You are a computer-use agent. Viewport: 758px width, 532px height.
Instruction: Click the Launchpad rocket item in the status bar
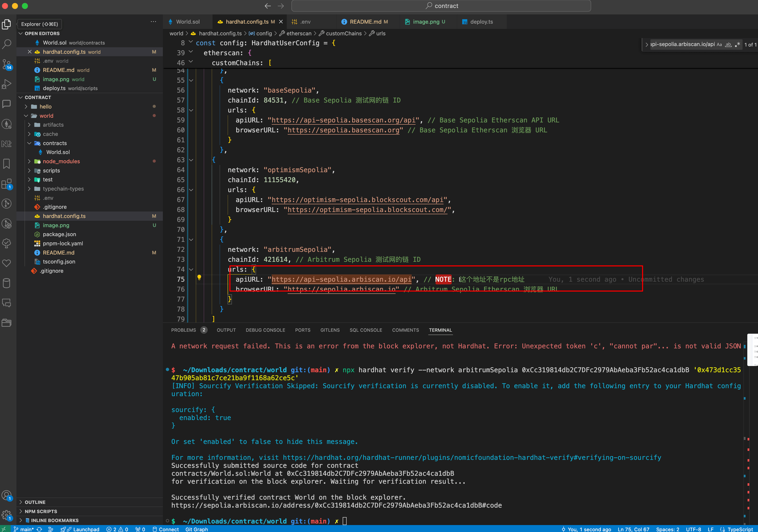[x=80, y=529]
